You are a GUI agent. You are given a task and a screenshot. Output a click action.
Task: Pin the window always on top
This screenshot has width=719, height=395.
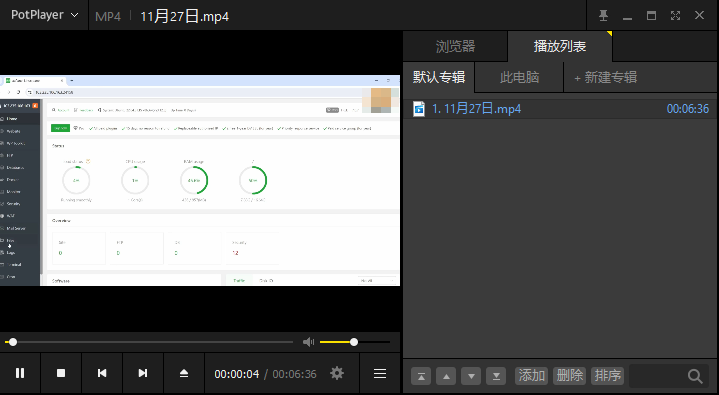pyautogui.click(x=603, y=16)
